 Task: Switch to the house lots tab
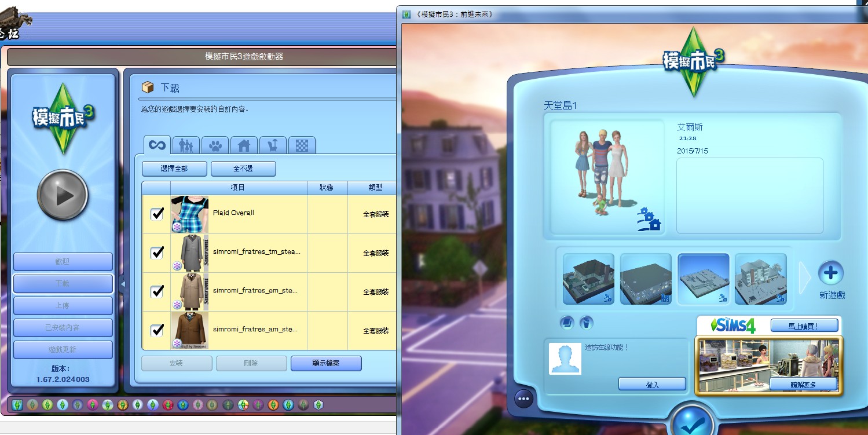point(244,145)
